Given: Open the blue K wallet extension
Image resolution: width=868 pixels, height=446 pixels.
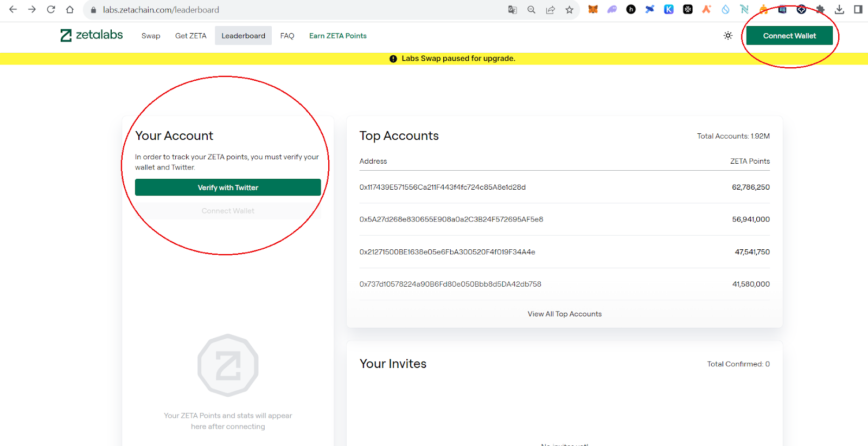Looking at the screenshot, I should click(x=669, y=9).
